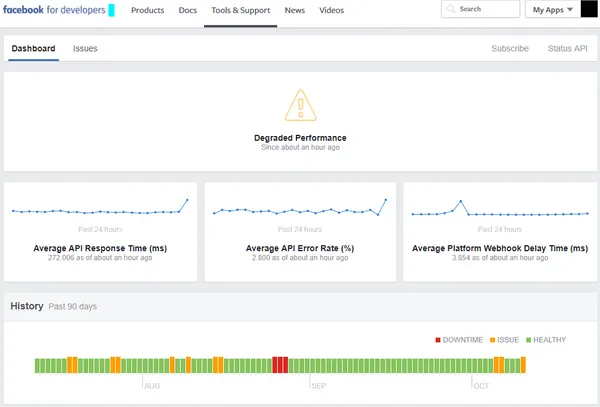Click the Subscribe link
Image resolution: width=600 pixels, height=407 pixels.
(510, 48)
